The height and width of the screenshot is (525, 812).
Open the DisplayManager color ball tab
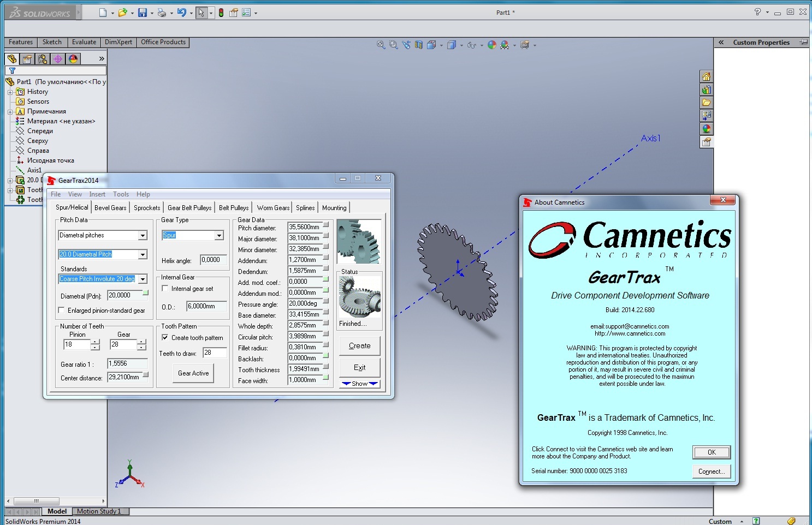[73, 58]
